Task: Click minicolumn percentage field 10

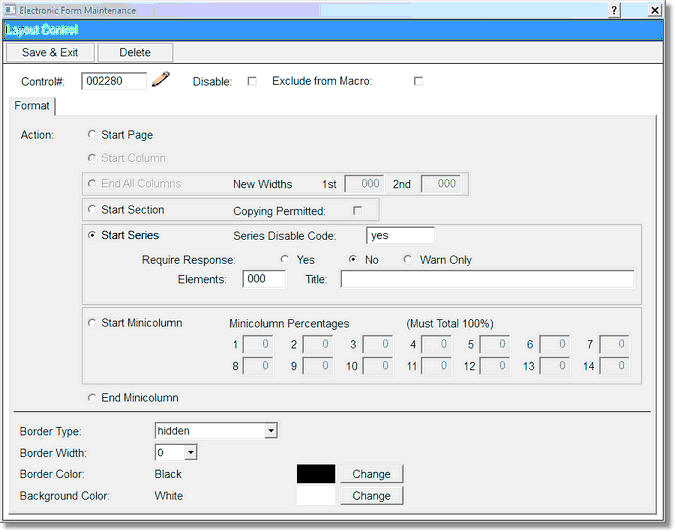Action: coord(378,366)
